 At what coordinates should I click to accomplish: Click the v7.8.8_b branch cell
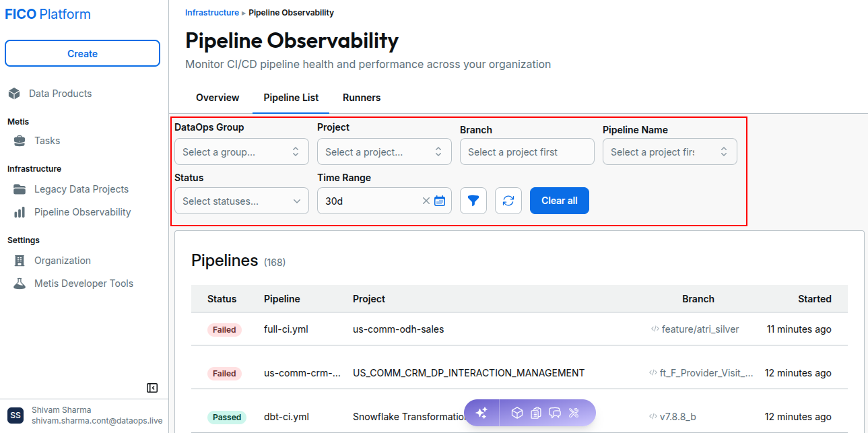tap(673, 417)
